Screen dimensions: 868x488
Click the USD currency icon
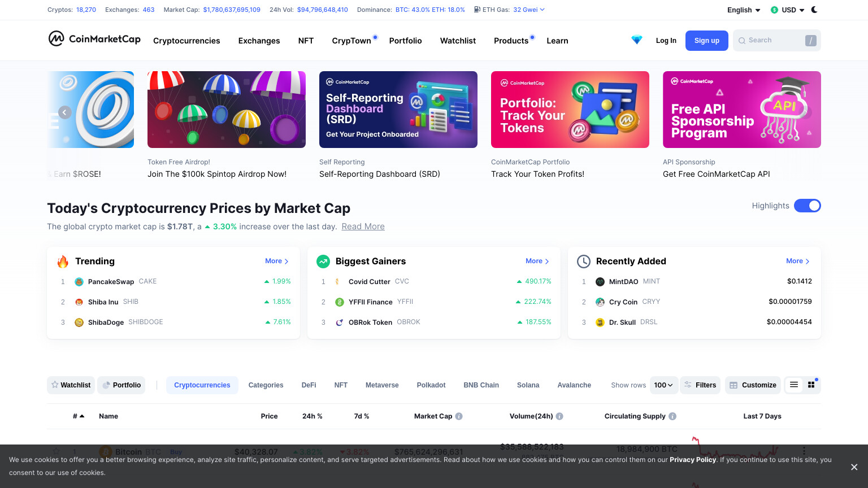pos(774,10)
